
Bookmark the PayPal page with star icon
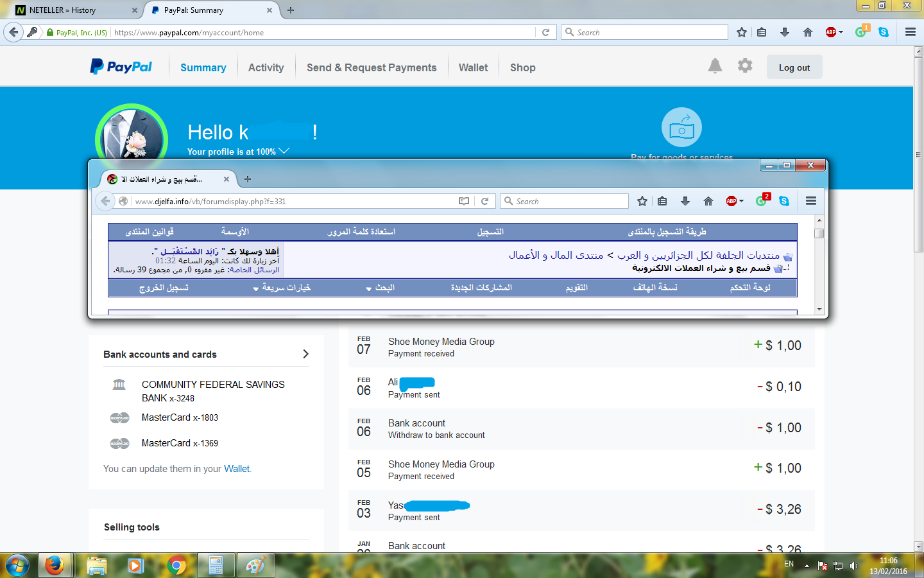pos(742,32)
